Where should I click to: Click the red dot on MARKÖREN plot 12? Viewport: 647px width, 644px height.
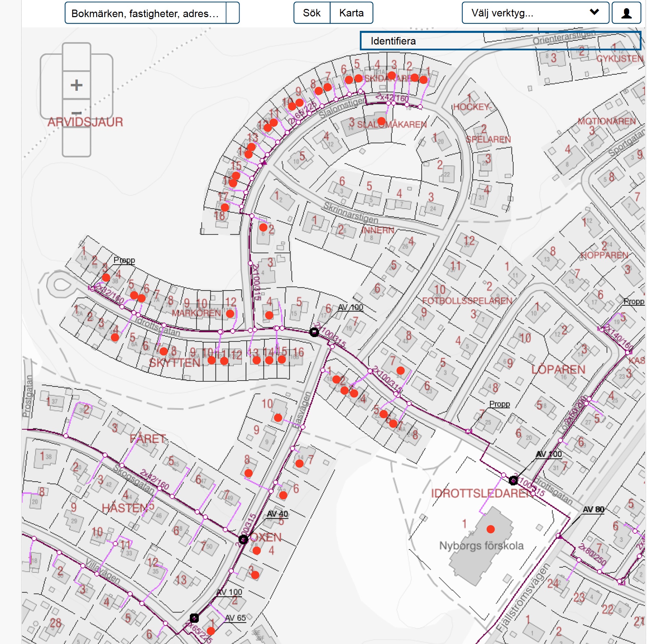230,313
